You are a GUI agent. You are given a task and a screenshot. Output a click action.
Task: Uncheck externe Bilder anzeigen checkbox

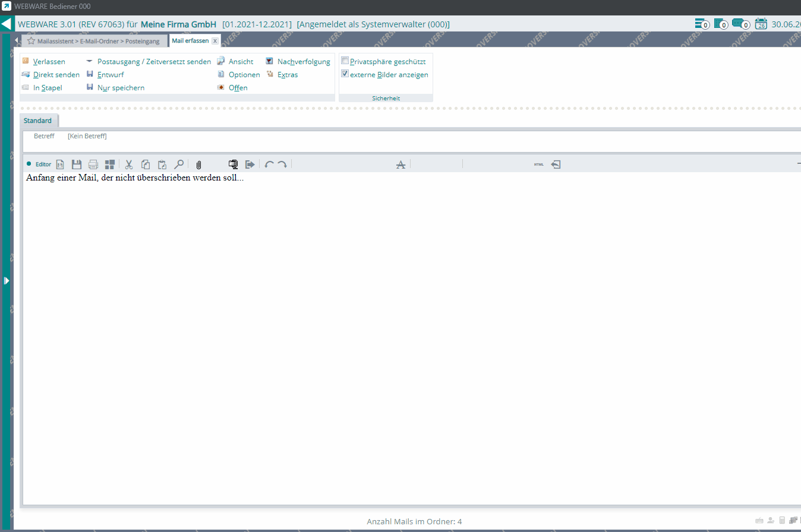tap(345, 74)
